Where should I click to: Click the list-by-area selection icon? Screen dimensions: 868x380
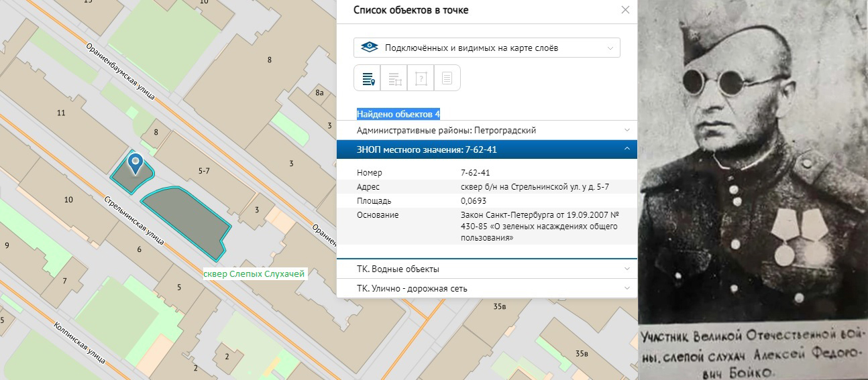(x=394, y=78)
